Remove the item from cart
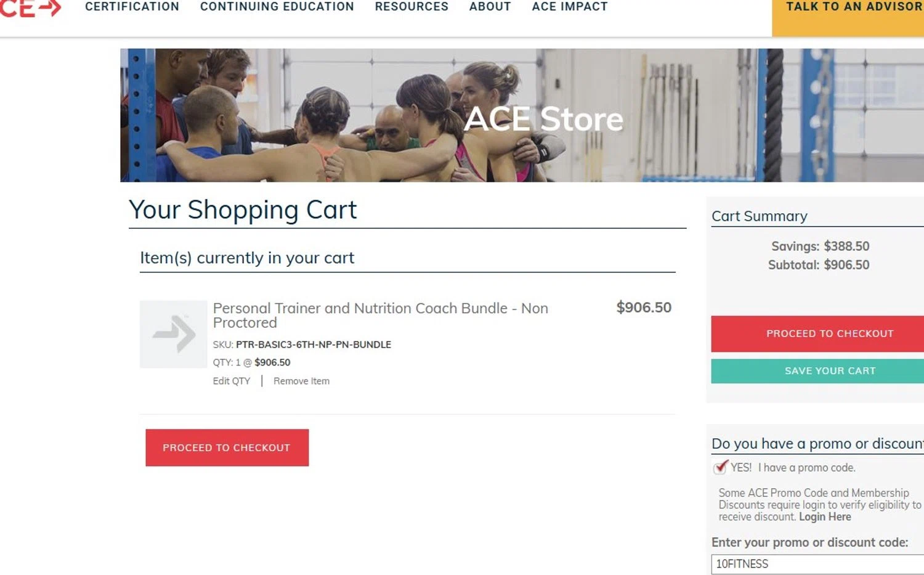This screenshot has height=575, width=924. [x=301, y=381]
